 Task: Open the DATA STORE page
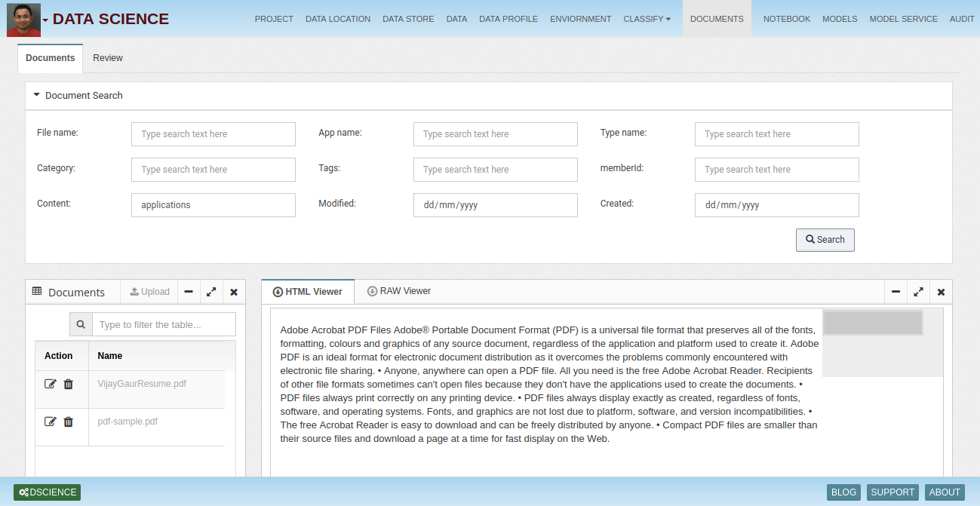tap(408, 19)
